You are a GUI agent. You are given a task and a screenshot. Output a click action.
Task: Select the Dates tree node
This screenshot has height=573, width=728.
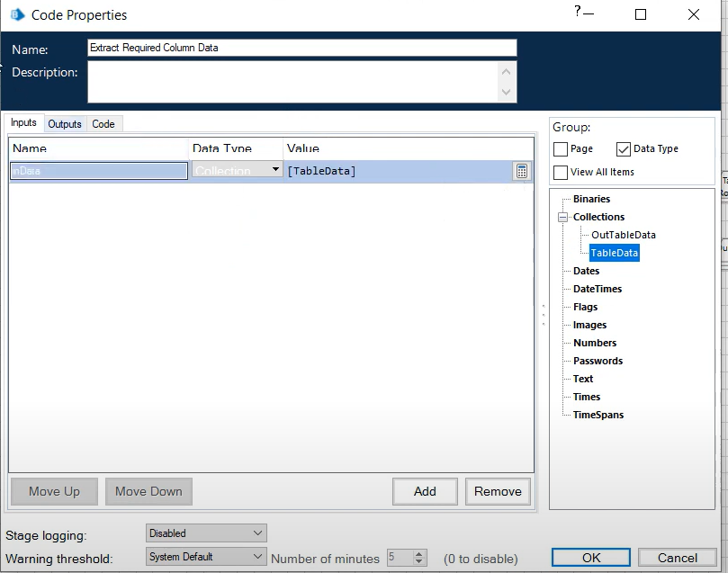point(586,271)
